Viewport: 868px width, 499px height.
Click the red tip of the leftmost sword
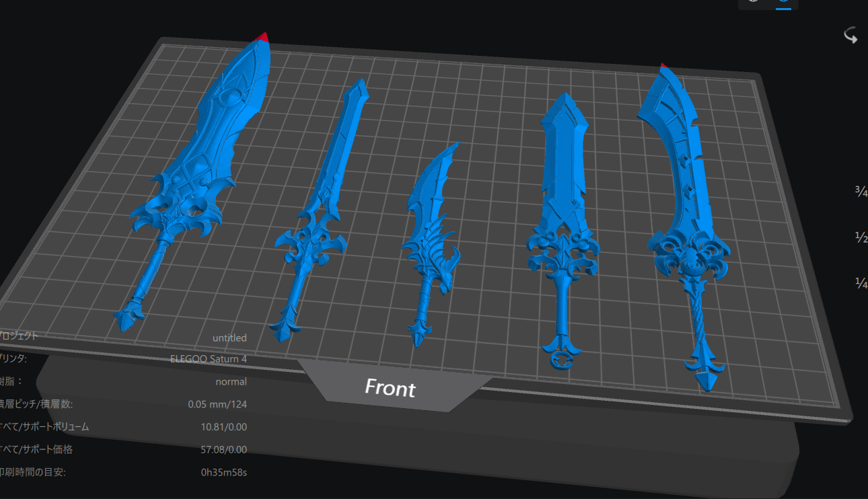(263, 38)
